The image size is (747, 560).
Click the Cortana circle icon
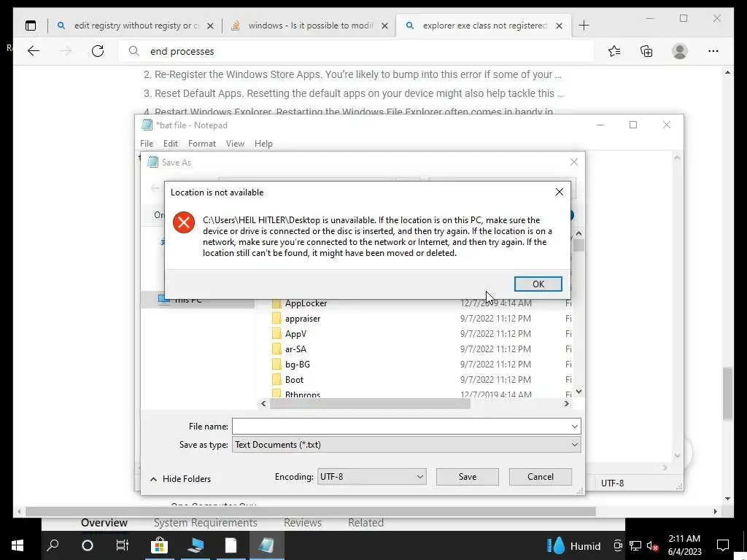point(88,545)
